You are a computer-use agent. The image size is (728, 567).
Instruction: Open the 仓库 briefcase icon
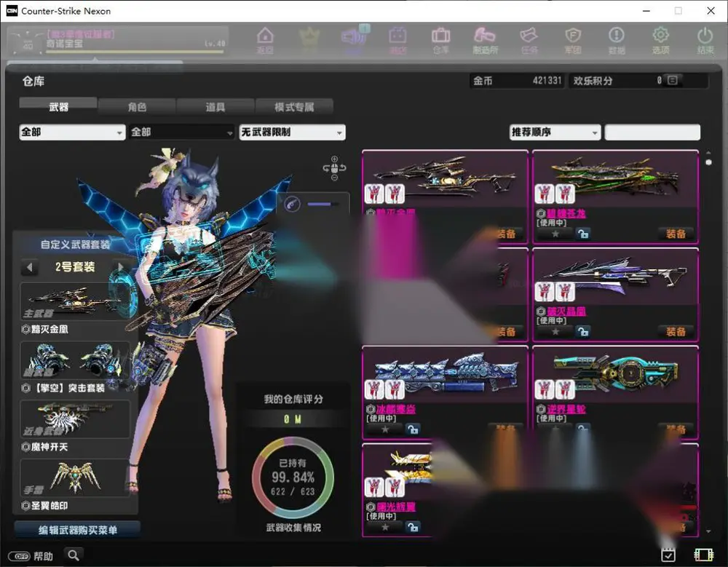440,40
